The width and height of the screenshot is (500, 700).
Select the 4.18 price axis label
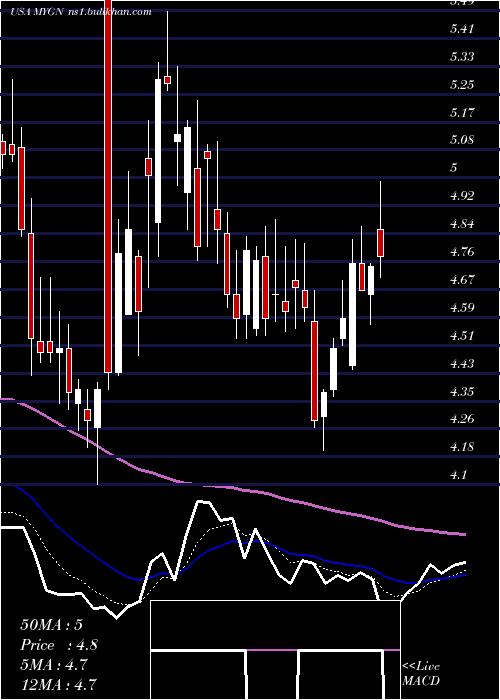pyautogui.click(x=462, y=447)
